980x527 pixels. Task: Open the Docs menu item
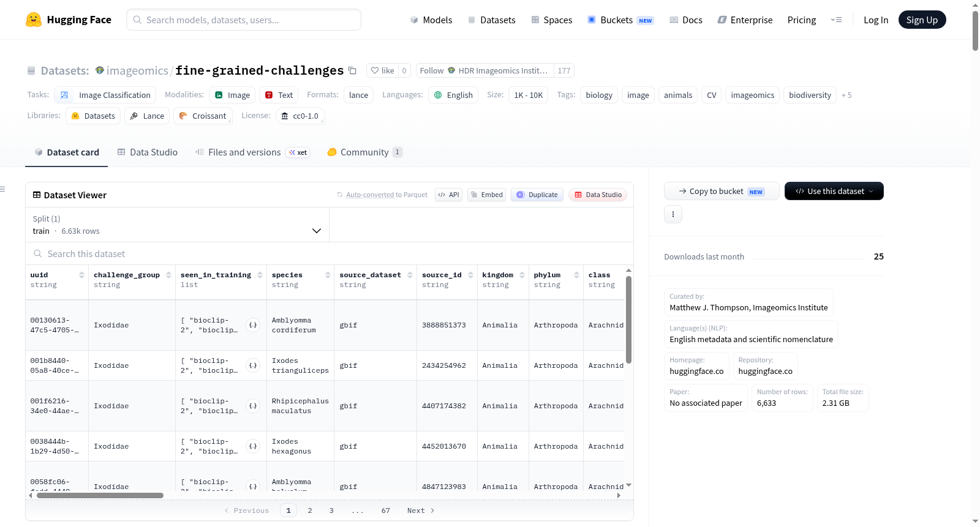[685, 20]
